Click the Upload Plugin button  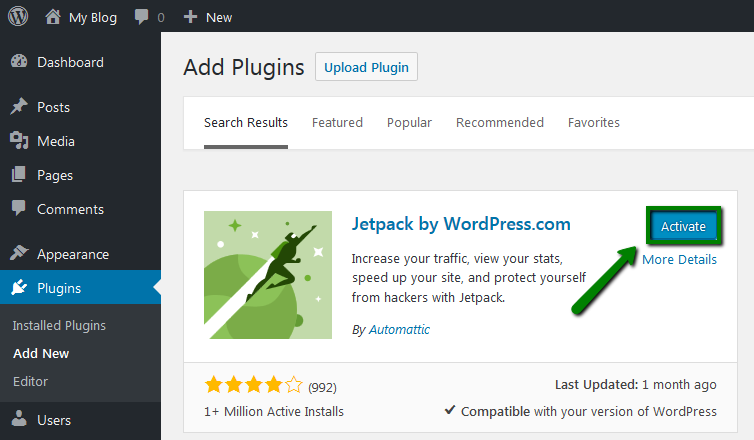pos(366,67)
